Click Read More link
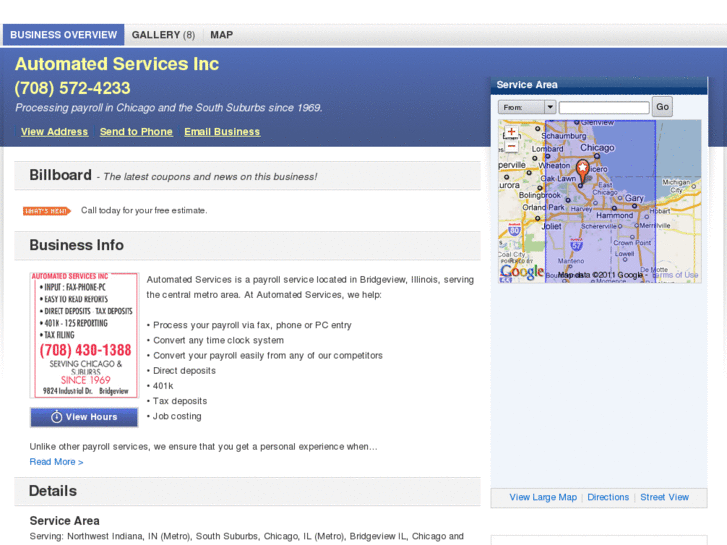The width and height of the screenshot is (727, 545). coord(57,462)
